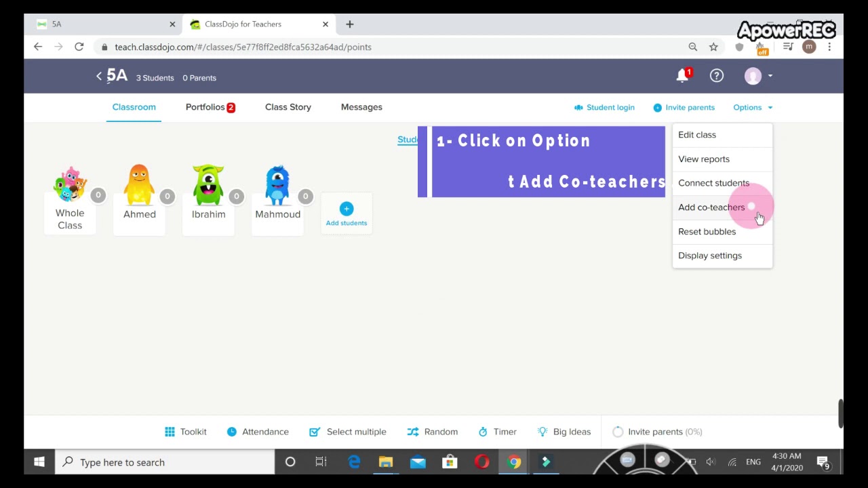Viewport: 868px width, 488px height.
Task: Open Cortana circle icon in taskbar
Action: click(290, 462)
